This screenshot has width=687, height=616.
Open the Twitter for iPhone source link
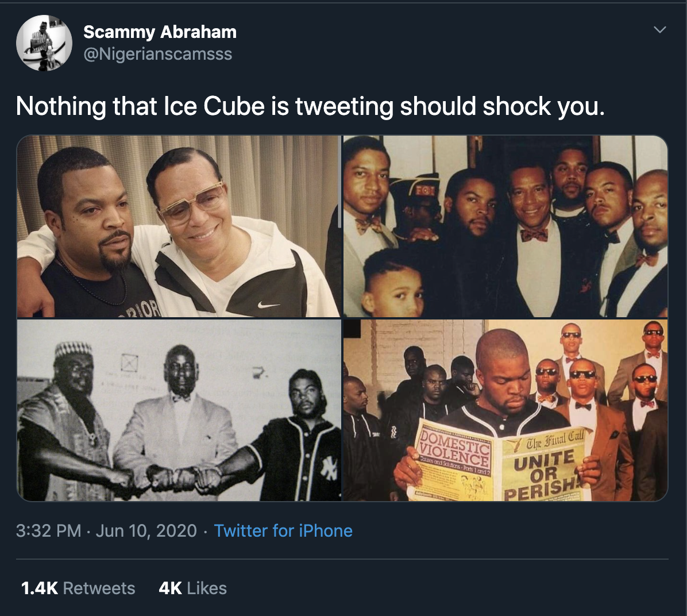283,530
